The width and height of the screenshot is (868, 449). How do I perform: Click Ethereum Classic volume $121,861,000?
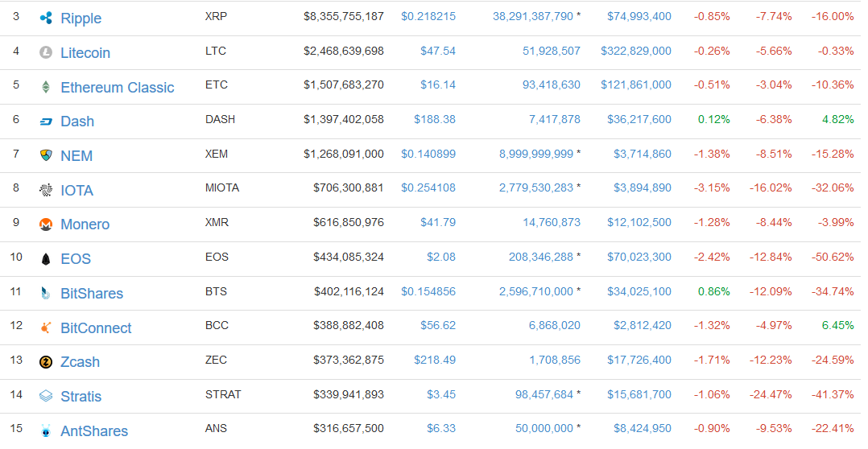636,84
